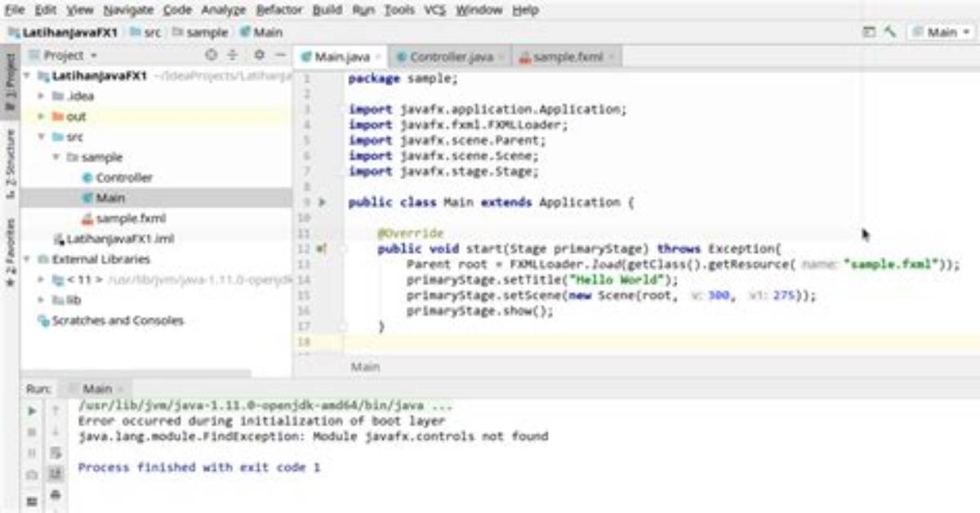The width and height of the screenshot is (980, 513).
Task: Select Main class in the project tree
Action: pos(155,199)
